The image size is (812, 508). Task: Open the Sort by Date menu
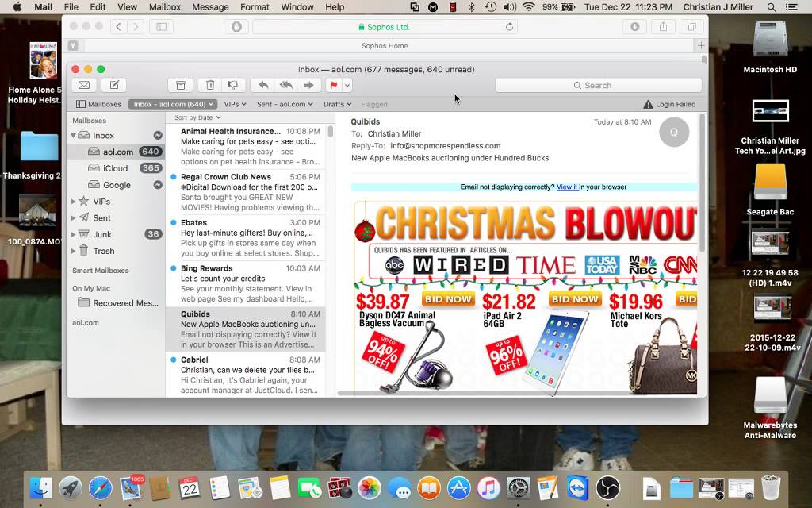[x=197, y=117]
